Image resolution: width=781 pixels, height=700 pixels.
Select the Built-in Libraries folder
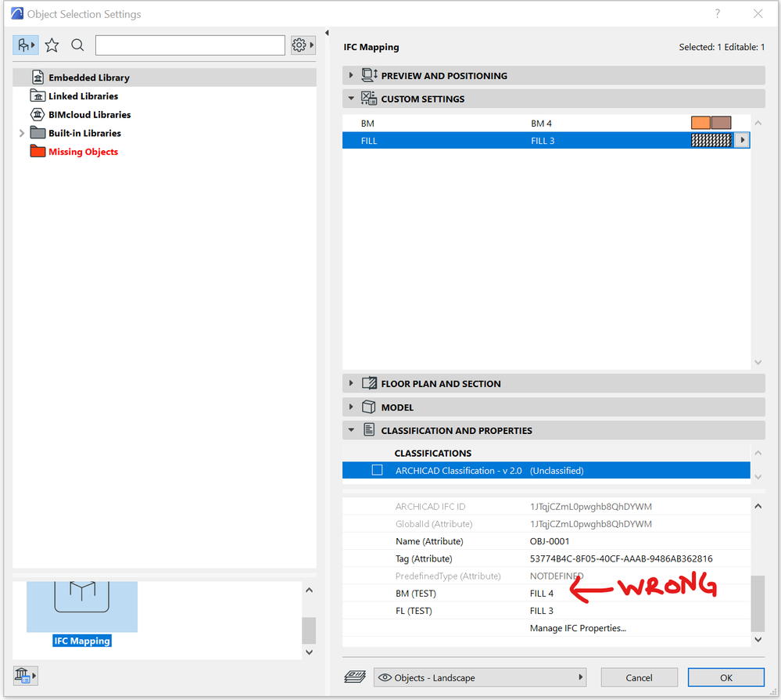click(84, 133)
